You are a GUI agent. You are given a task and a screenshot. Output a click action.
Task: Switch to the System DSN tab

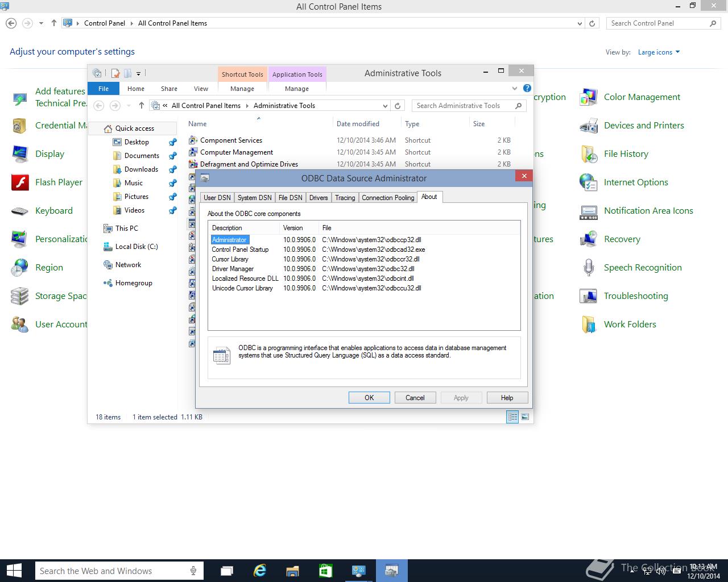click(x=254, y=198)
